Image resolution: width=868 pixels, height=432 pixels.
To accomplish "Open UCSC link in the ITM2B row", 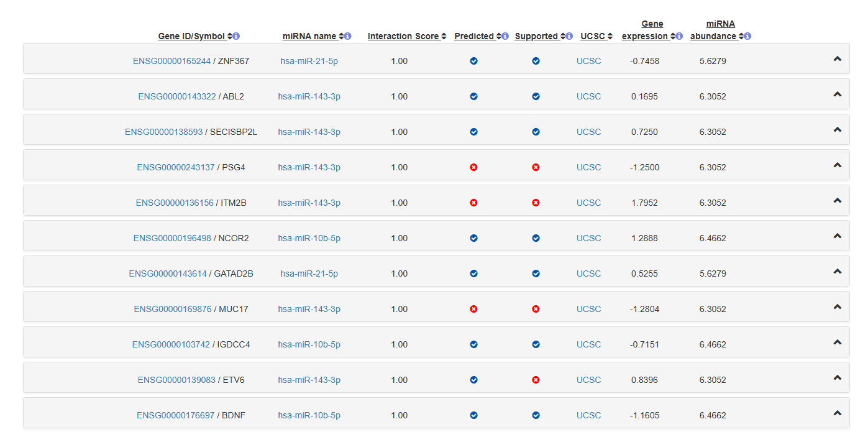I will (588, 203).
